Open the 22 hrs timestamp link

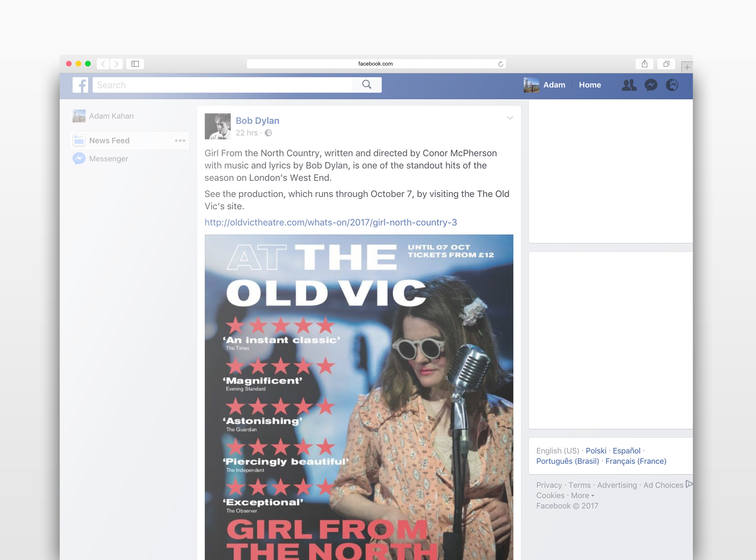(x=247, y=133)
